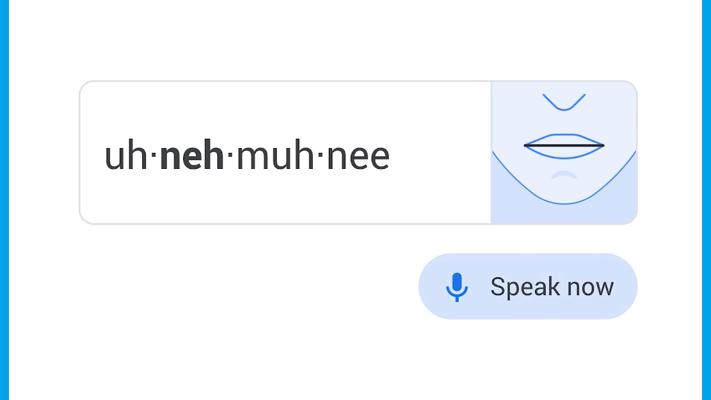711x400 pixels.
Task: Select the bold "neh" stressed syllable
Action: coord(191,156)
